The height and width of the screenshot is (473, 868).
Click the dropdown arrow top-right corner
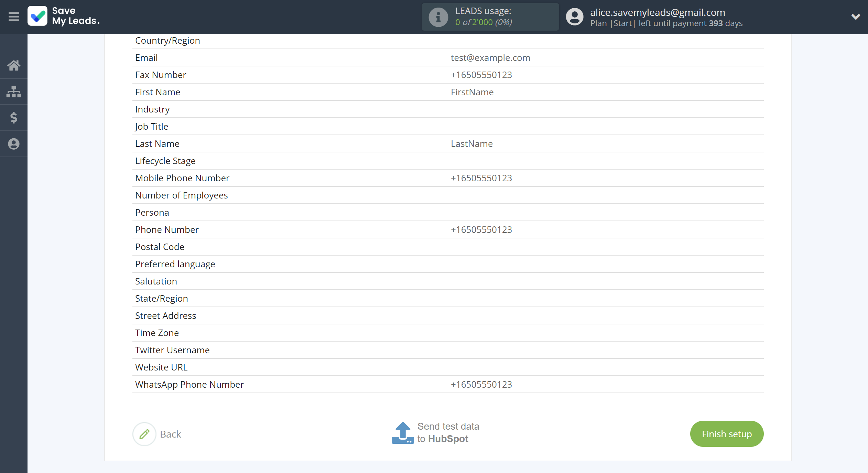856,16
